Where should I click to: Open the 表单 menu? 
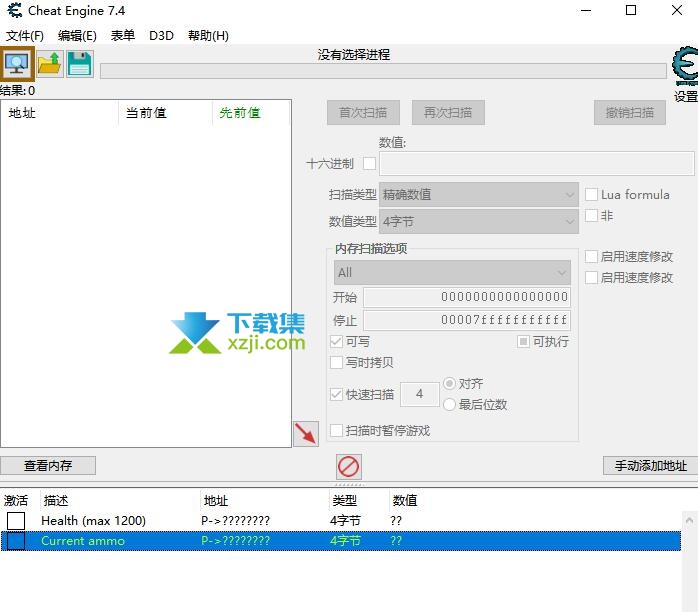pos(122,36)
